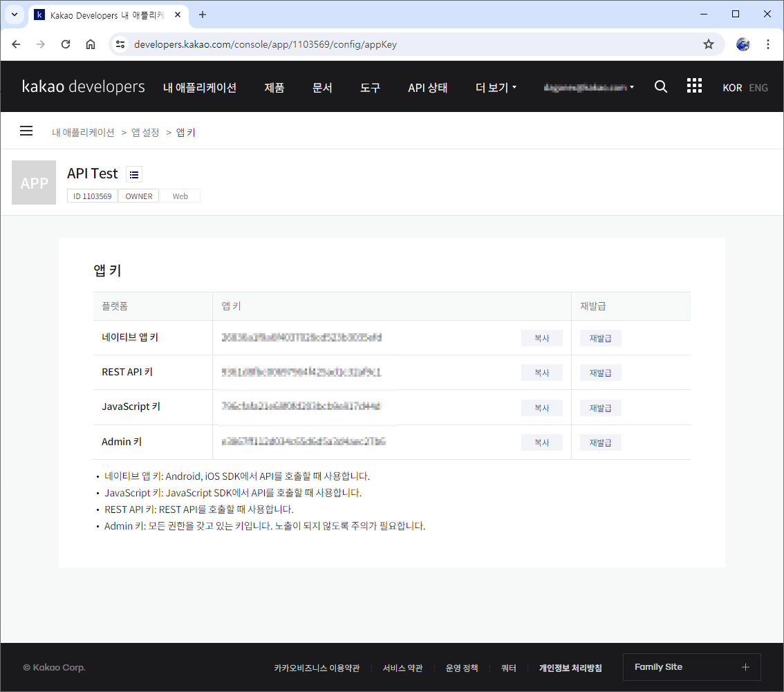Viewport: 784px width, 692px height.
Task: Copy the 네이티브 앱 키
Action: tap(542, 338)
